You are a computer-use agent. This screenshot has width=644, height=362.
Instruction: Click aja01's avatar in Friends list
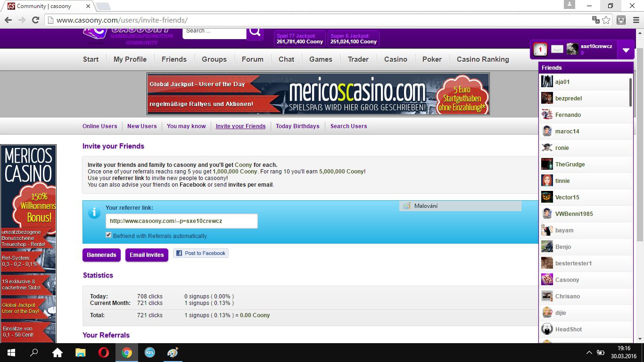point(547,82)
